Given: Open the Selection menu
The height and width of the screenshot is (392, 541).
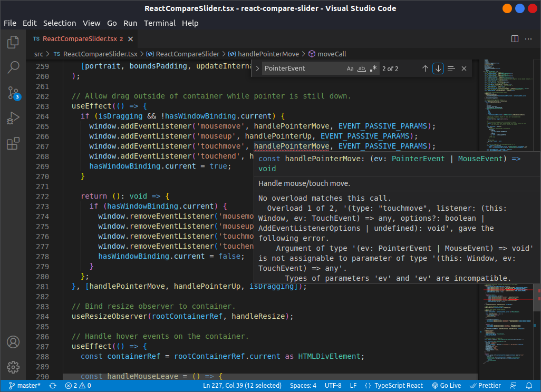Looking at the screenshot, I should tap(60, 23).
